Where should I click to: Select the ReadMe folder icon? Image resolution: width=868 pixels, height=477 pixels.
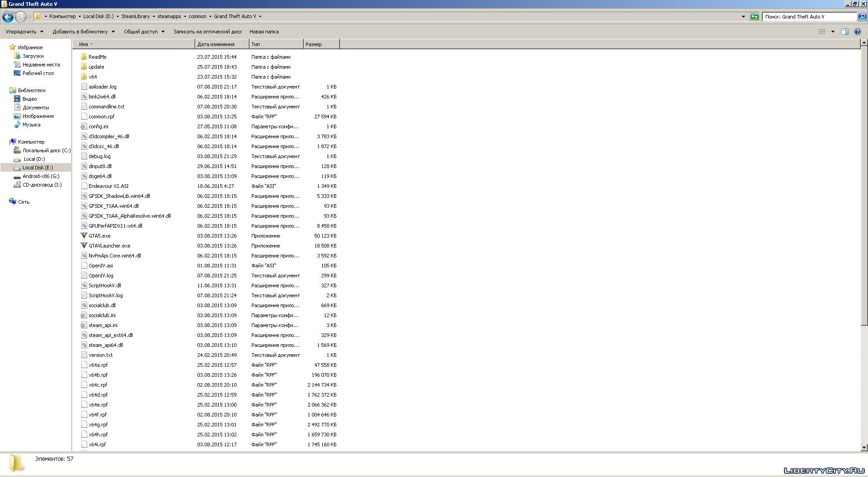tap(84, 57)
